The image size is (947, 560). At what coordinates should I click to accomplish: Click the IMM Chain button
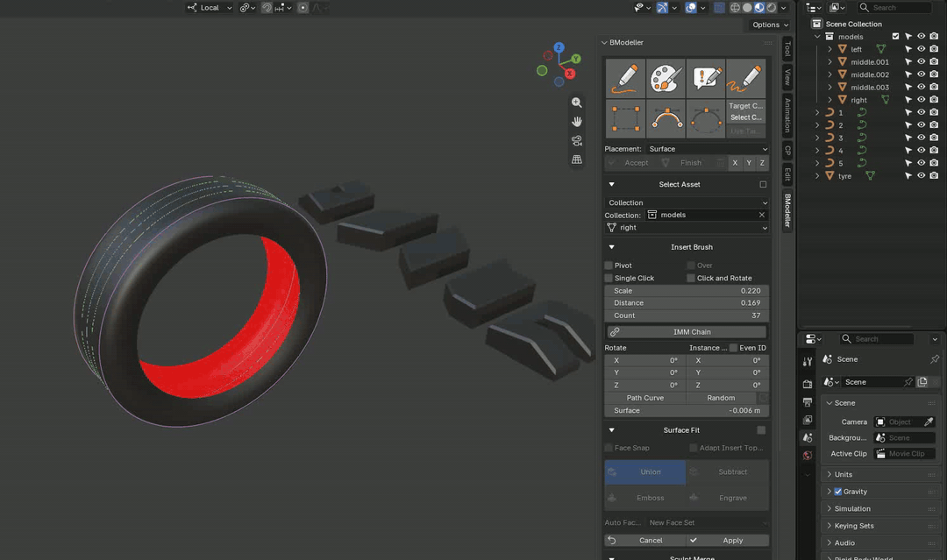click(x=687, y=332)
